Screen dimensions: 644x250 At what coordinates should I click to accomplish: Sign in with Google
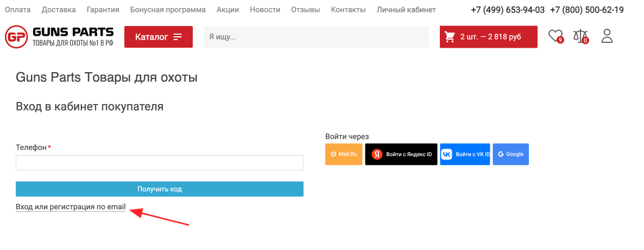click(510, 154)
